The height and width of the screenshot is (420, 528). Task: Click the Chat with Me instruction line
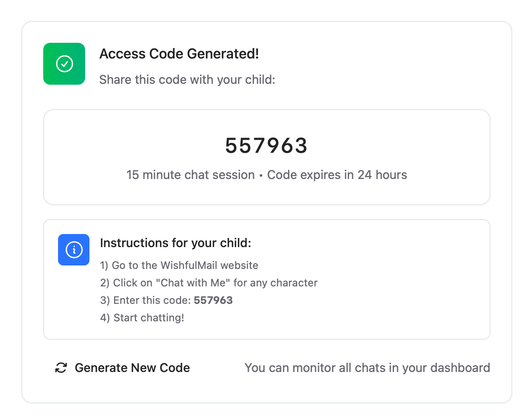pos(209,283)
